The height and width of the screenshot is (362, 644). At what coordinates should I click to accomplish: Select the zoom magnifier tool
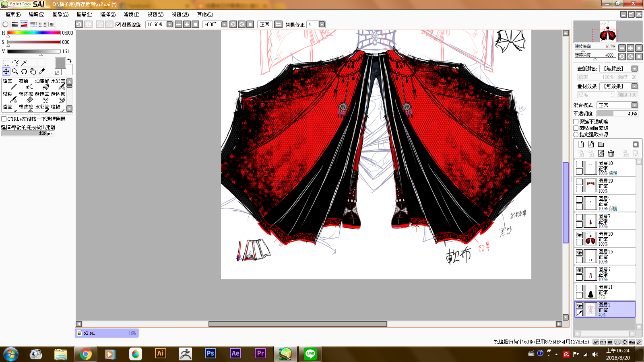click(x=15, y=71)
